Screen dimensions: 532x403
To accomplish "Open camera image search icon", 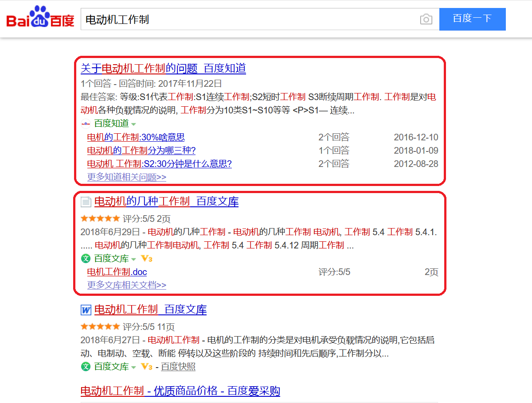I will 426,19.
